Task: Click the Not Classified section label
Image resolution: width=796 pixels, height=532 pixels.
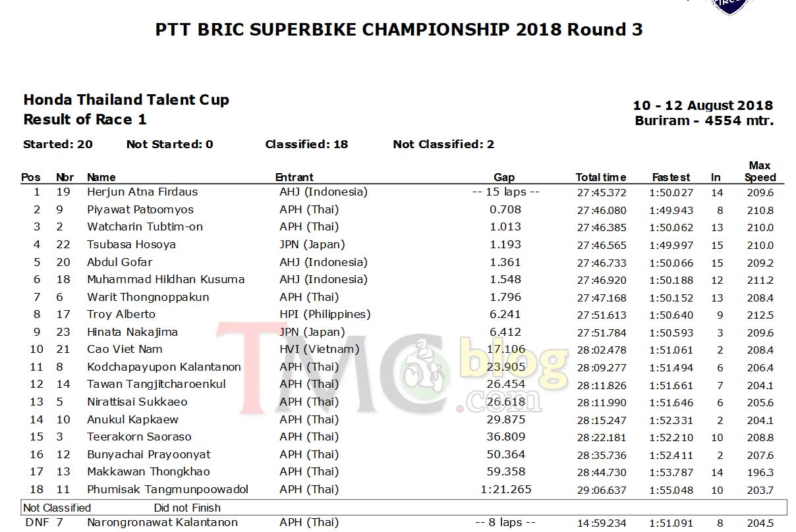Action: click(57, 508)
